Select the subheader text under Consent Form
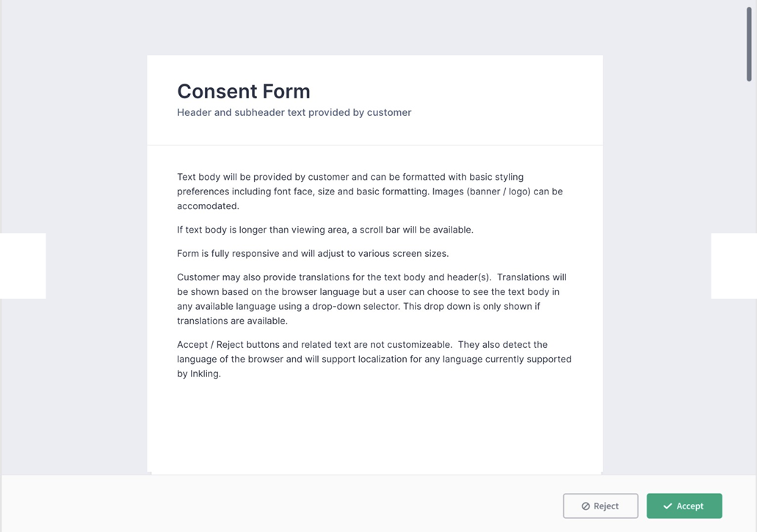757x532 pixels. click(294, 112)
